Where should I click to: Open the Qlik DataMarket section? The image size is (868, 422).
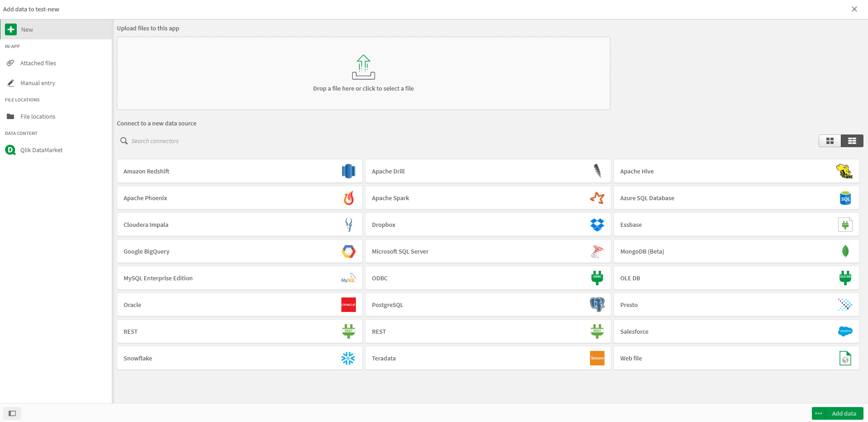pos(42,150)
